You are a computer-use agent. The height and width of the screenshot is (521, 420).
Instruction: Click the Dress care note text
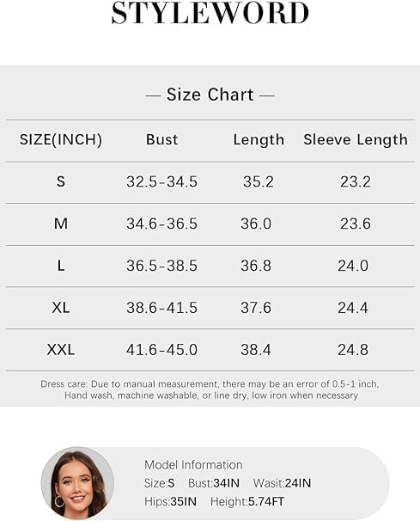click(210, 389)
